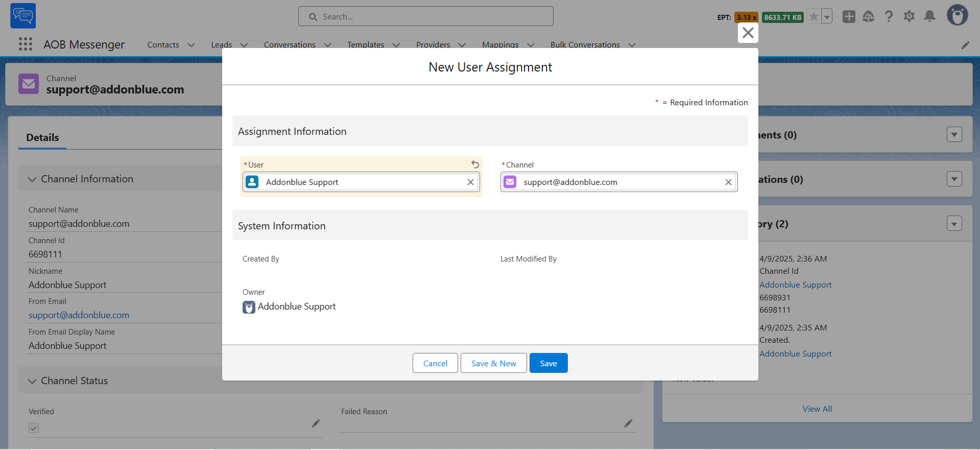Open the Conversations navigation tab

click(x=290, y=45)
